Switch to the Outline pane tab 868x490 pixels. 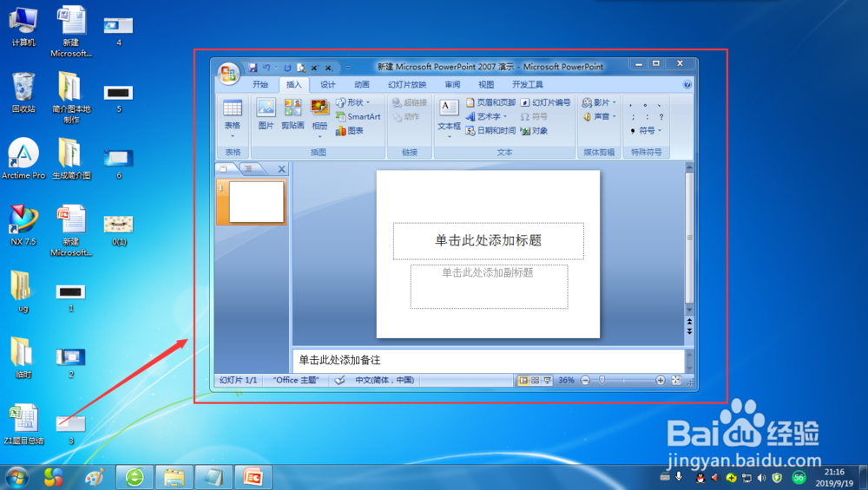tap(249, 168)
